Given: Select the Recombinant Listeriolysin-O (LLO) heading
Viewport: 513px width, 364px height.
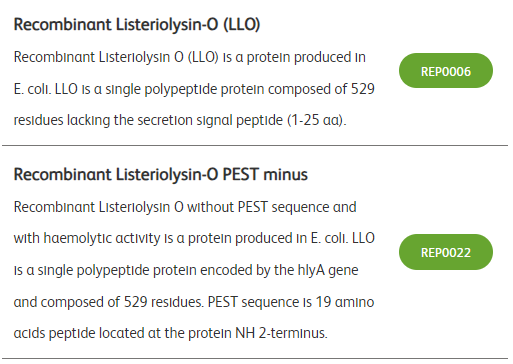Looking at the screenshot, I should pyautogui.click(x=137, y=24).
